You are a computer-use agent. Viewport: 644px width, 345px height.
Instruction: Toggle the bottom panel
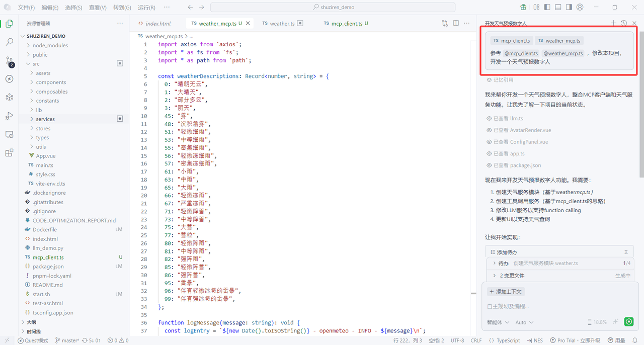pos(558,7)
